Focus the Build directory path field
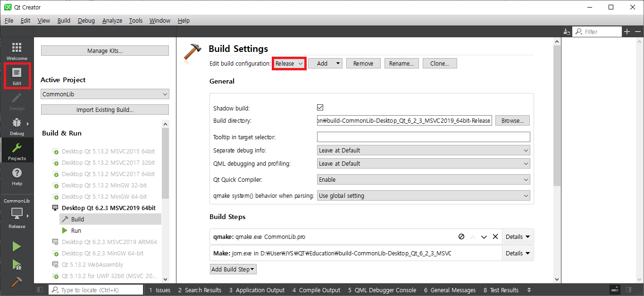Viewport: 644px width, 296px height. pos(404,120)
